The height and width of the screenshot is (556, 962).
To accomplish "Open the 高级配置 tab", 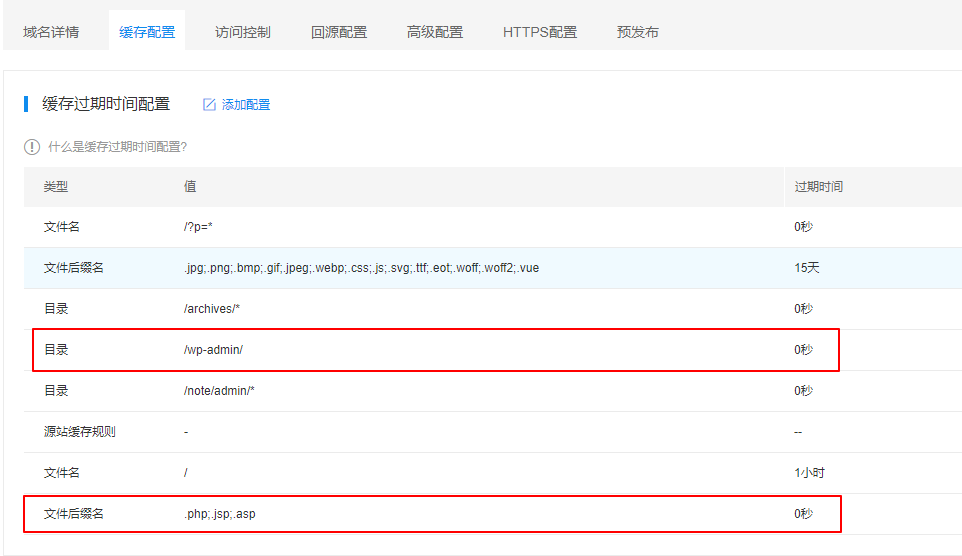I will pyautogui.click(x=435, y=32).
